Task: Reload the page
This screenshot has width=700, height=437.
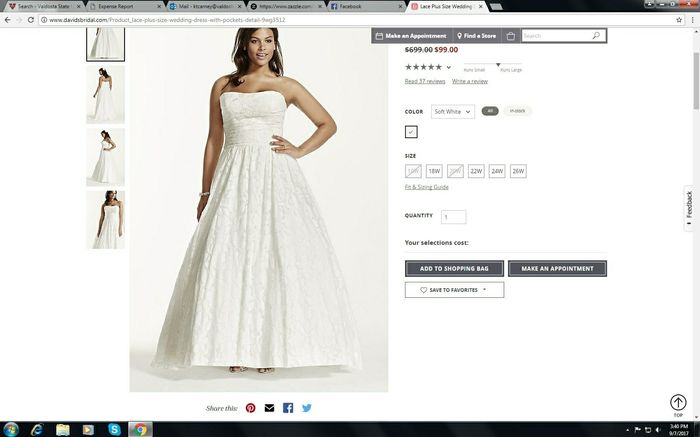Action: click(x=31, y=20)
